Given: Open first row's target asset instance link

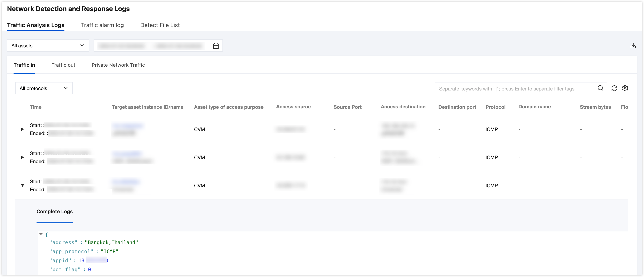Looking at the screenshot, I should [x=127, y=125].
